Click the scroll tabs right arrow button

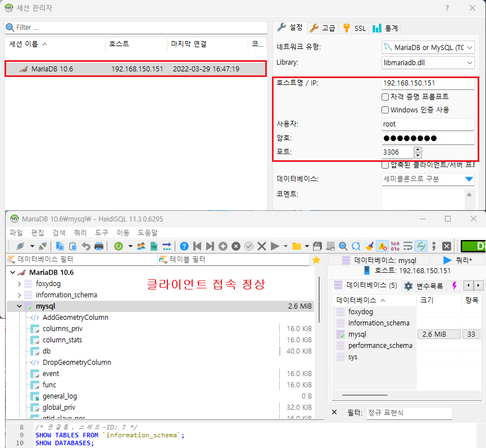[479, 286]
